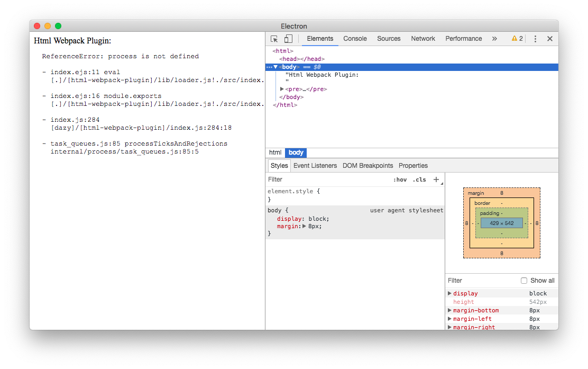Open the Network tab
The image size is (588, 369).
pyautogui.click(x=422, y=39)
